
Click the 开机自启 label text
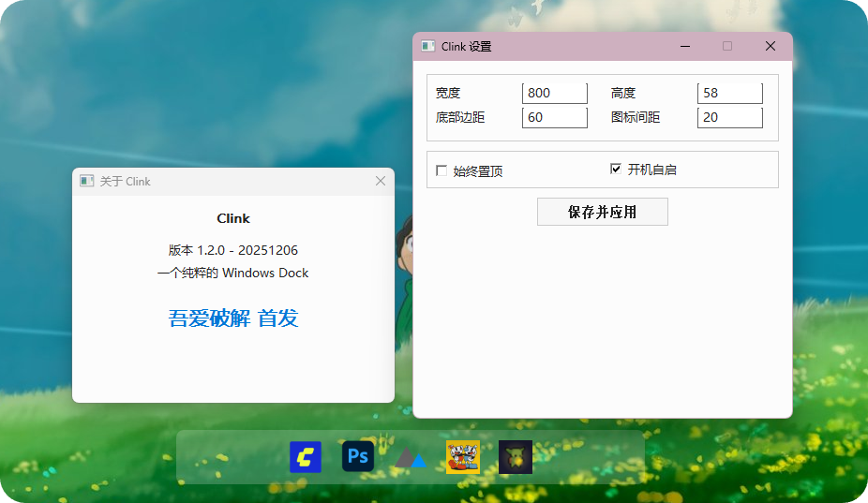point(651,170)
